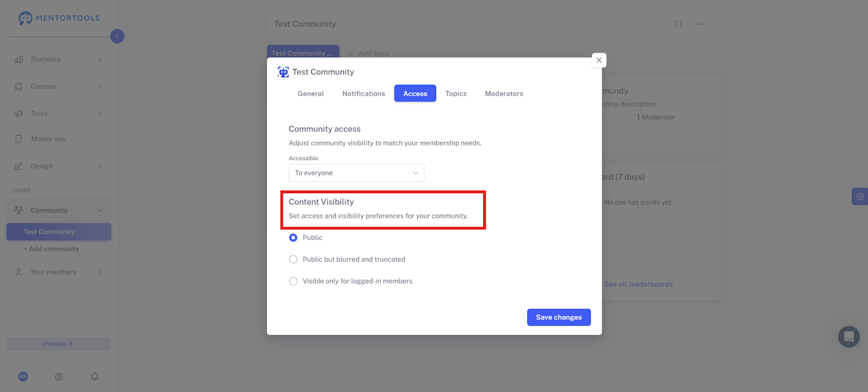The width and height of the screenshot is (868, 392).
Task: Collapse the Community sidebar section
Action: point(59,210)
